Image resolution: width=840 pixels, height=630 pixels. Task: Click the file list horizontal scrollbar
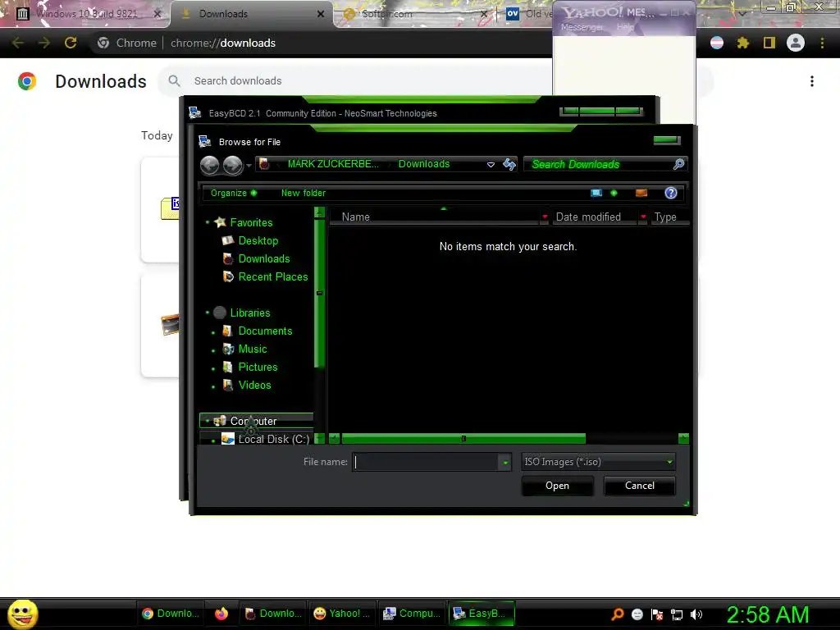coord(463,439)
